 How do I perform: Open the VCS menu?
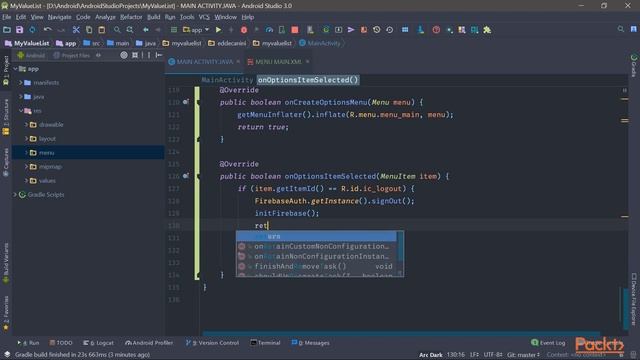(204, 17)
